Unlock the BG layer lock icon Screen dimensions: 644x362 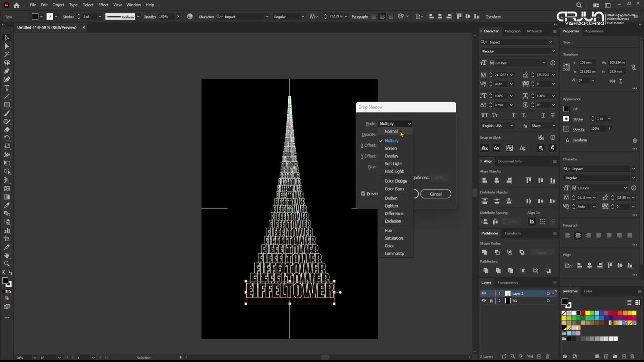click(491, 301)
